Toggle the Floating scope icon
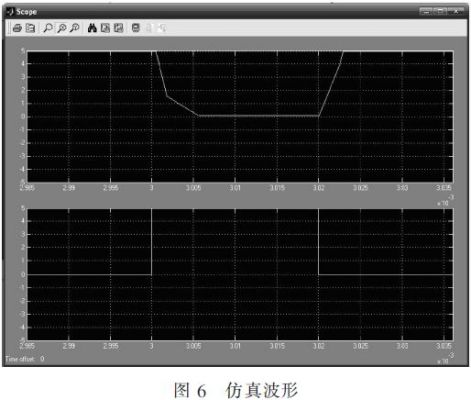Screen dimensions: 471x400 tap(136, 28)
